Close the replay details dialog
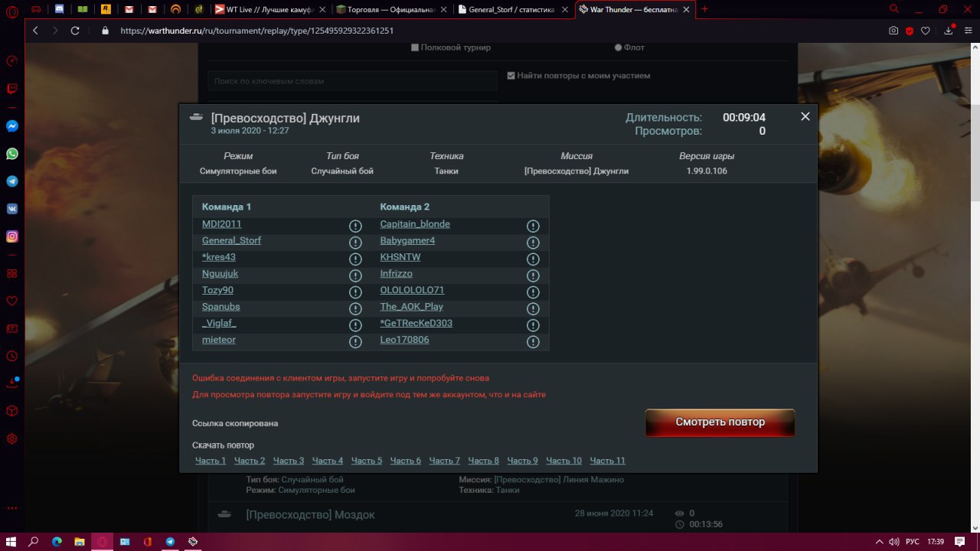980x551 pixels. (x=805, y=116)
